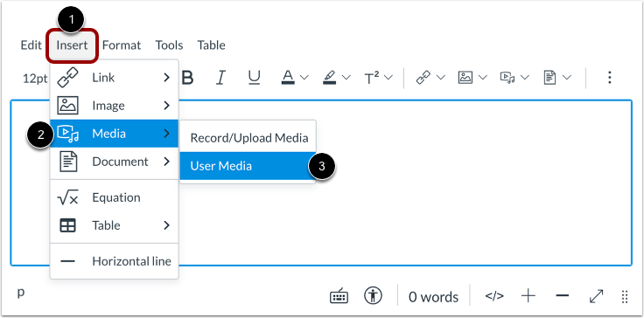Viewport: 644px width, 318px height.
Task: Expand the Table submenu arrow
Action: pos(166,225)
